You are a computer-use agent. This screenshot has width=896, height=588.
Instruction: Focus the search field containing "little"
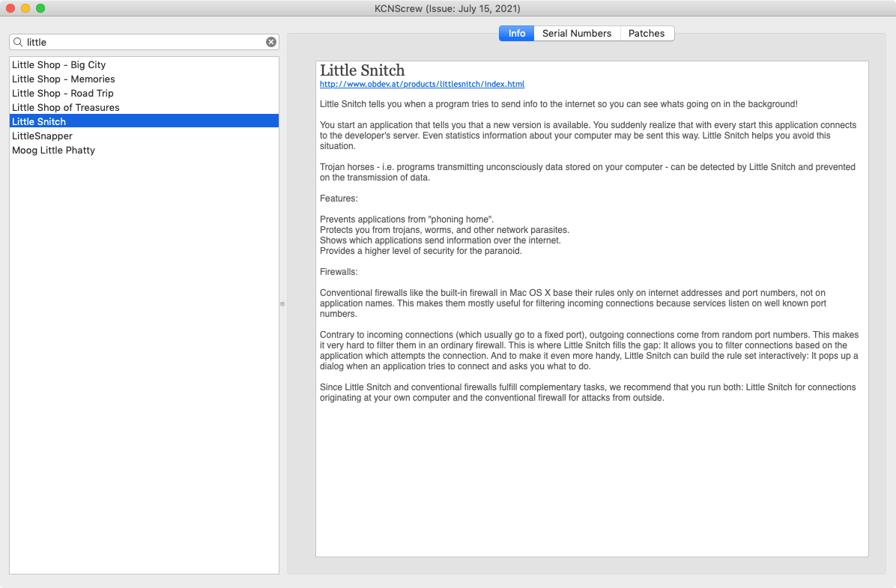click(142, 42)
